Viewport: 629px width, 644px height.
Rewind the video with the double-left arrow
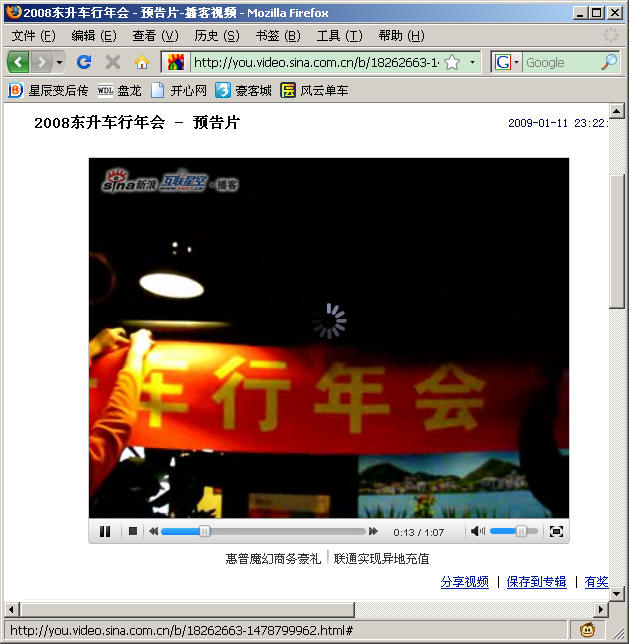(x=154, y=531)
